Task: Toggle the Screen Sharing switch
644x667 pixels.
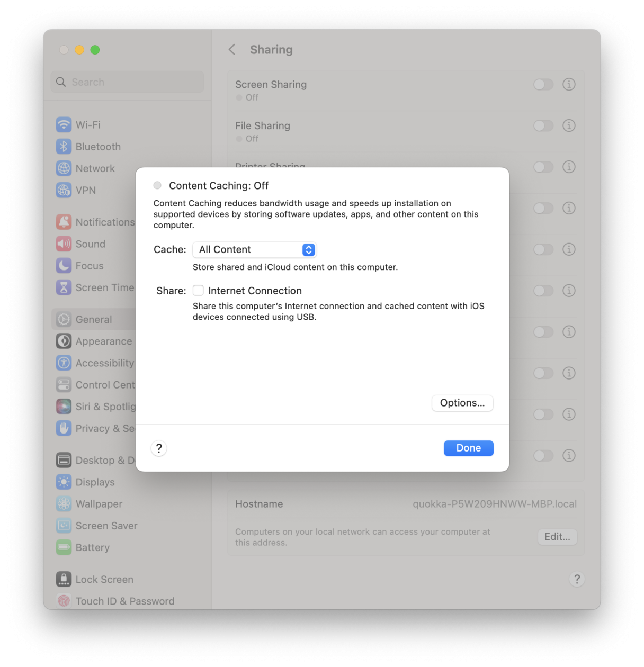Action: pyautogui.click(x=543, y=84)
